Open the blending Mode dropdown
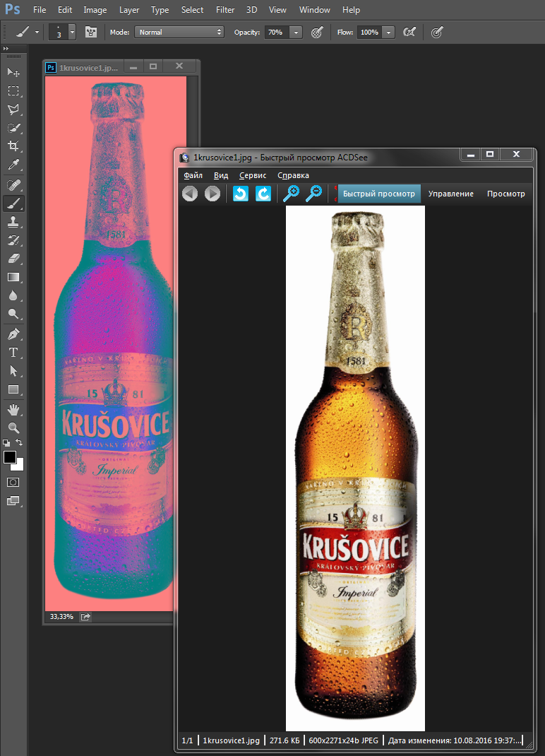 pyautogui.click(x=179, y=33)
